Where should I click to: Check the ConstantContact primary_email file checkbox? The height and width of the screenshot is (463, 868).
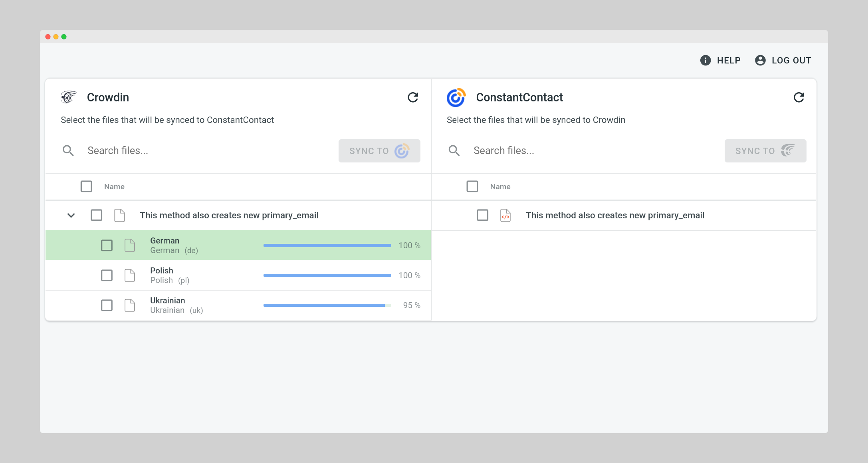click(x=483, y=215)
